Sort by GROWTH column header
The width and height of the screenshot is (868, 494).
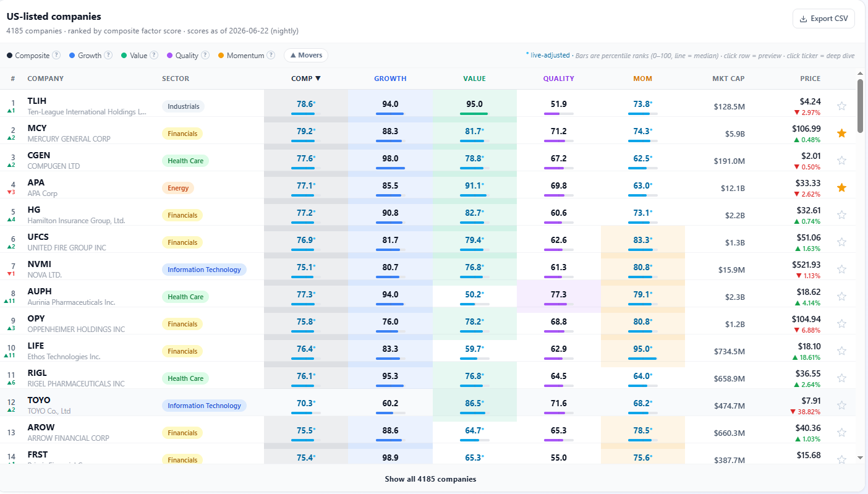point(390,79)
